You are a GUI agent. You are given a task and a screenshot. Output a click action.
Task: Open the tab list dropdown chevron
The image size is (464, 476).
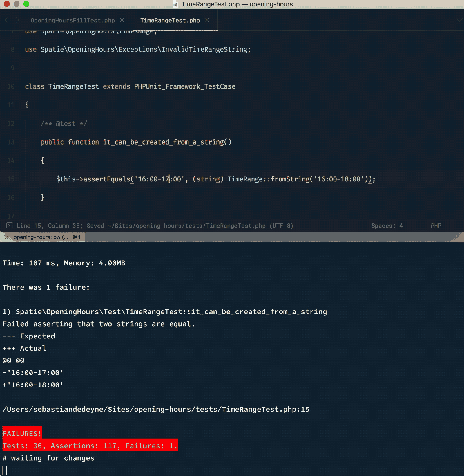[x=459, y=20]
